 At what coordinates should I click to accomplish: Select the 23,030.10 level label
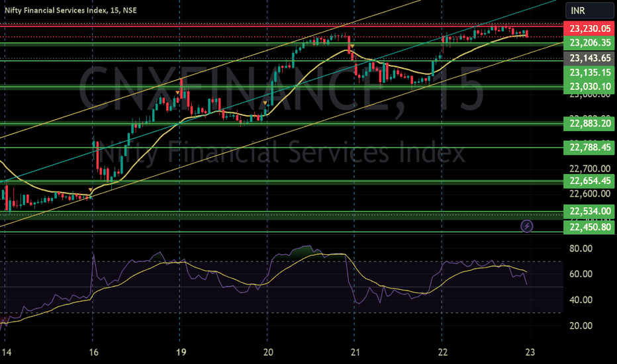tap(589, 86)
